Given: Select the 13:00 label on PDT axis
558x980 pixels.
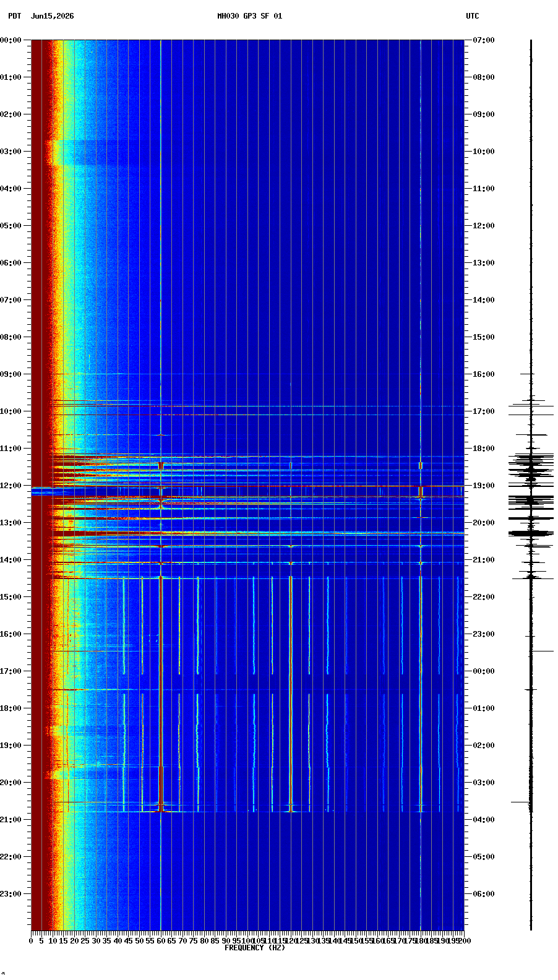Looking at the screenshot, I should tap(11, 523).
